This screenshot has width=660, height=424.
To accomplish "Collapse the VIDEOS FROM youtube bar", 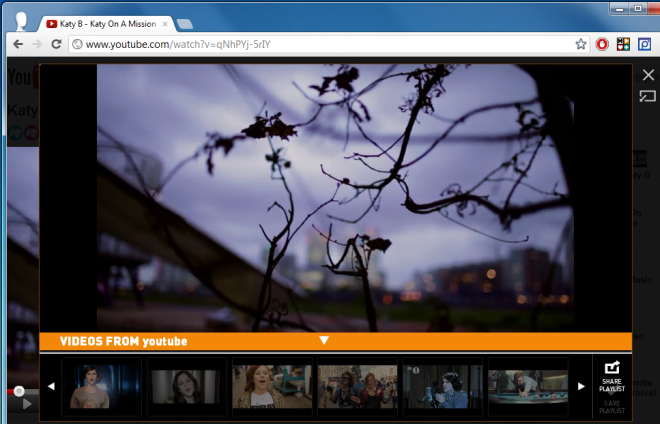I will pos(324,340).
